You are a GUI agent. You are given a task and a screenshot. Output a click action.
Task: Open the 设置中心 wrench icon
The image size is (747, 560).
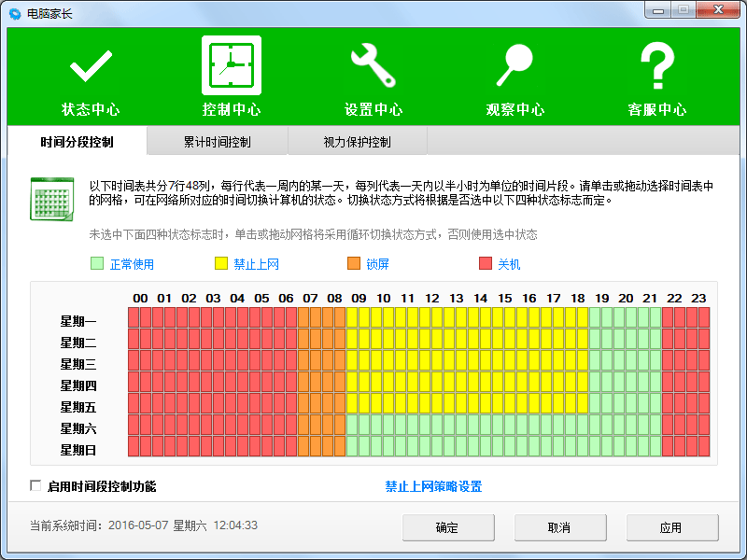(x=373, y=65)
